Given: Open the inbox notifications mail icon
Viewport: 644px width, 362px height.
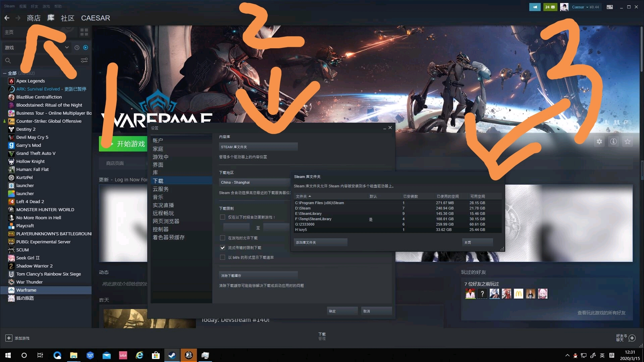Looking at the screenshot, I should point(550,7).
